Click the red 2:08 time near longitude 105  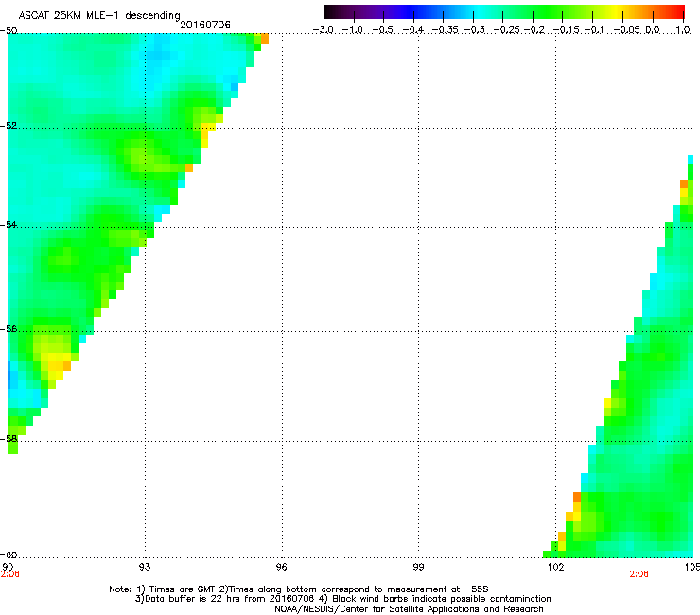click(x=639, y=574)
